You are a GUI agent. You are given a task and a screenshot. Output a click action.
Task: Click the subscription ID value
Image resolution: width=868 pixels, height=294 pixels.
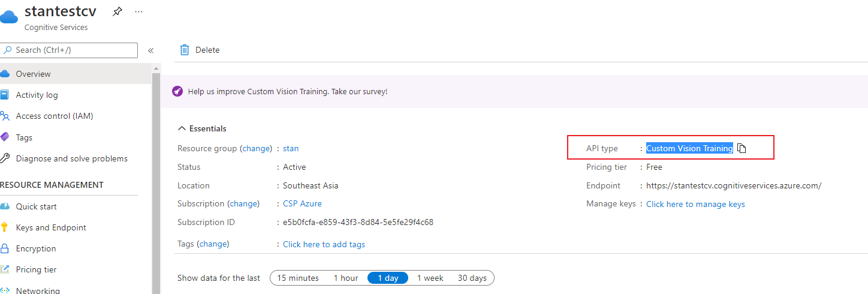(x=358, y=222)
